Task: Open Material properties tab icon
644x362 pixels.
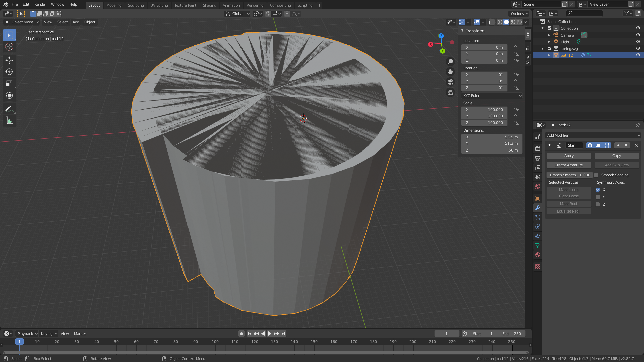Action: tap(538, 255)
